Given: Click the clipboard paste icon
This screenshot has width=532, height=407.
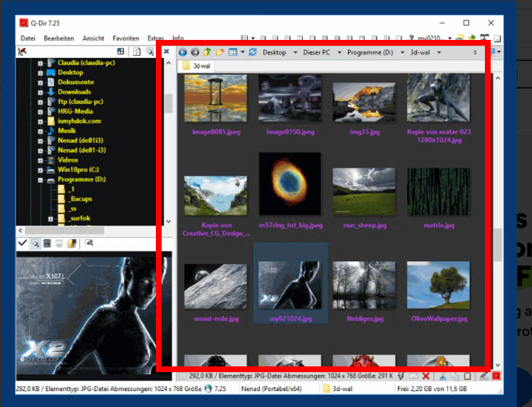Looking at the screenshot, I should coord(467,377).
